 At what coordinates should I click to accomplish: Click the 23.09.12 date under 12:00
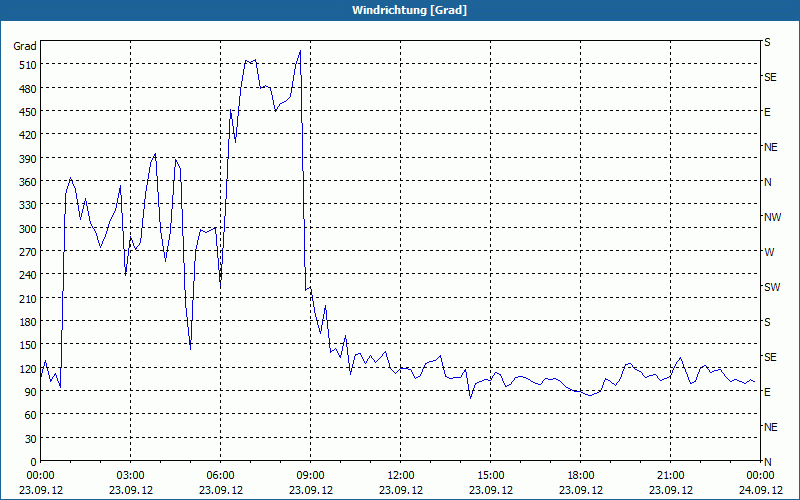point(401,490)
